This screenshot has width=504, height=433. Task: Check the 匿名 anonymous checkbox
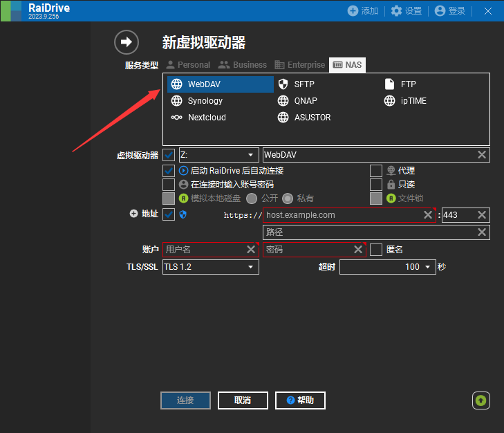tap(376, 250)
